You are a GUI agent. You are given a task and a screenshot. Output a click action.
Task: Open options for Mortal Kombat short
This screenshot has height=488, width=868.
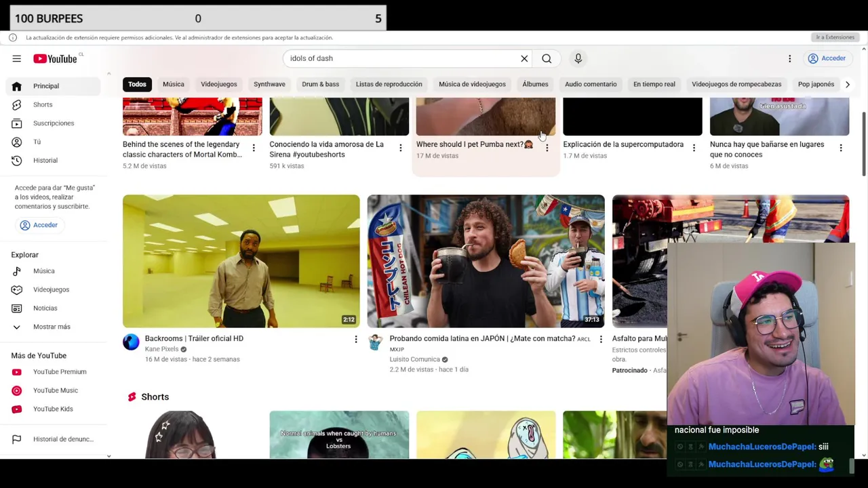pyautogui.click(x=254, y=148)
